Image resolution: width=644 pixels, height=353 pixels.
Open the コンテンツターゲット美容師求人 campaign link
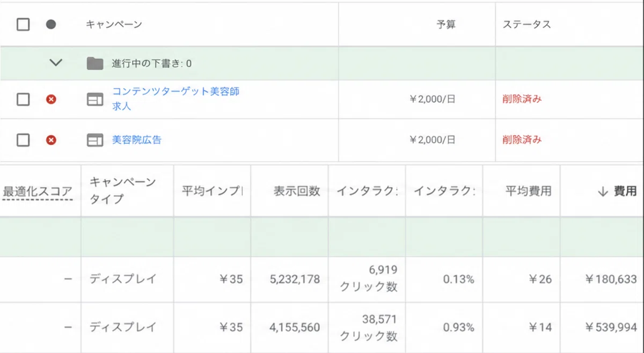(x=175, y=99)
